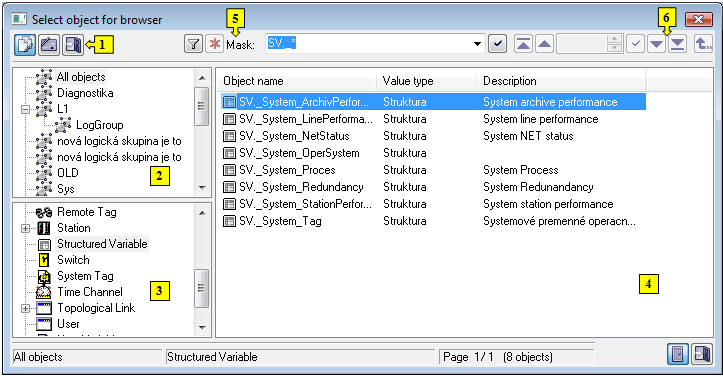723x377 pixels.
Task: Click the Switch object type icon
Action: (44, 260)
